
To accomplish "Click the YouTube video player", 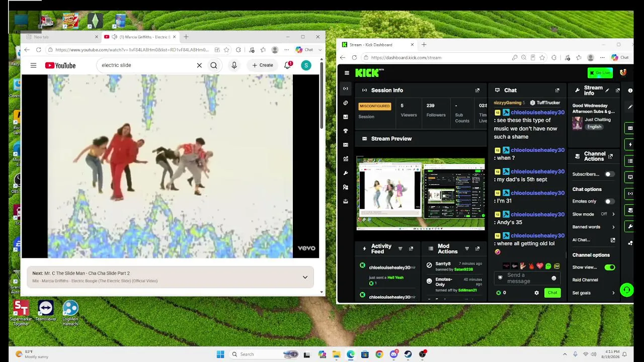I will tap(170, 166).
